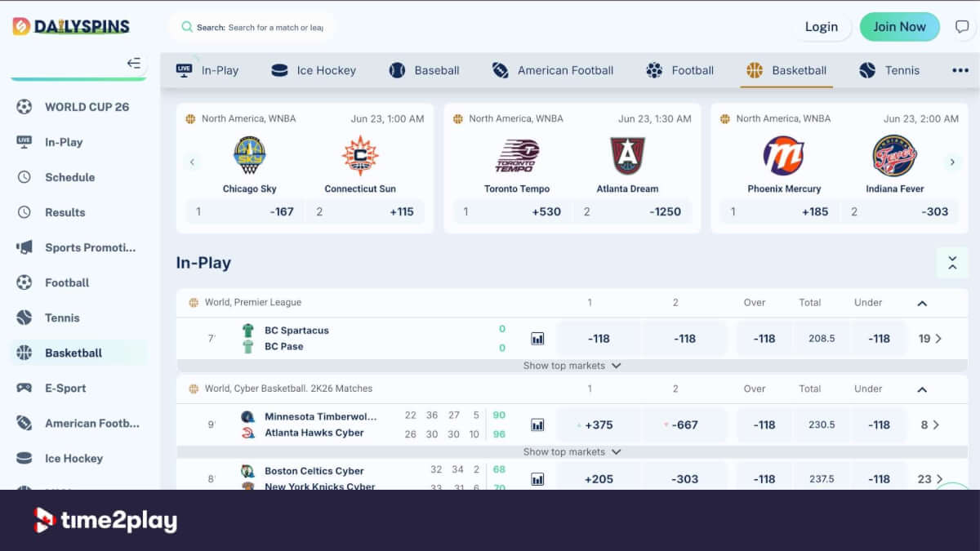Click the Football ball icon in sidebar
This screenshot has height=551, width=980.
coord(24,282)
